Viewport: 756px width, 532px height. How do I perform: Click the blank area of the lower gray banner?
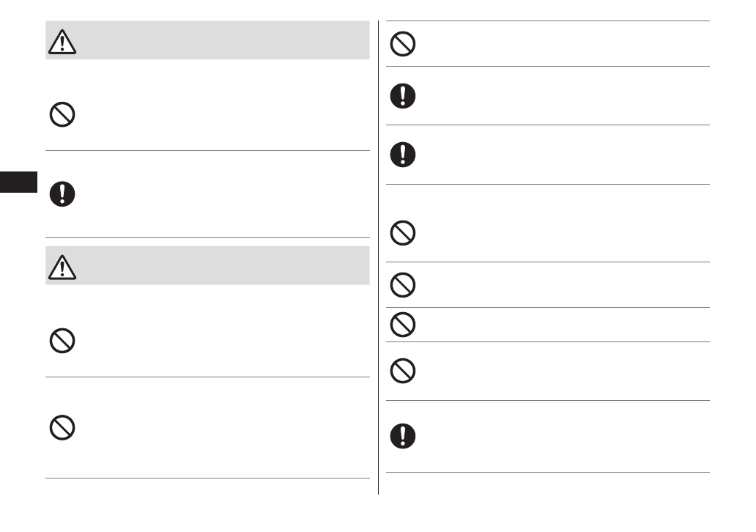(220, 266)
